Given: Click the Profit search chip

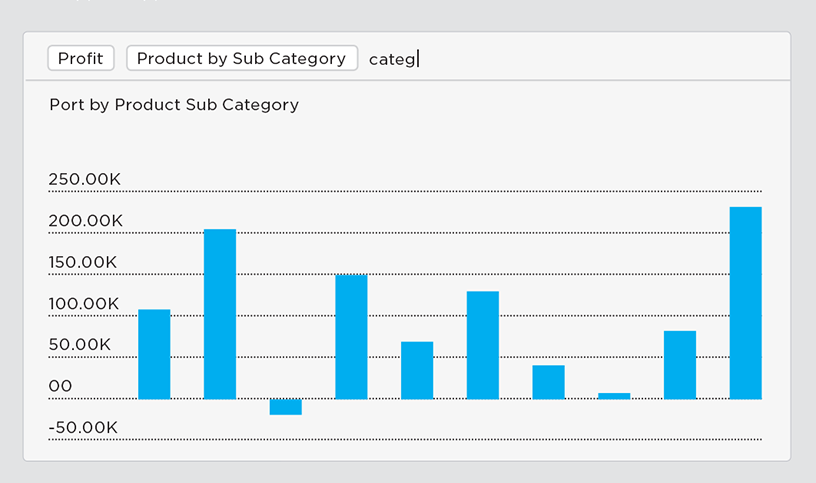Looking at the screenshot, I should pyautogui.click(x=81, y=58).
